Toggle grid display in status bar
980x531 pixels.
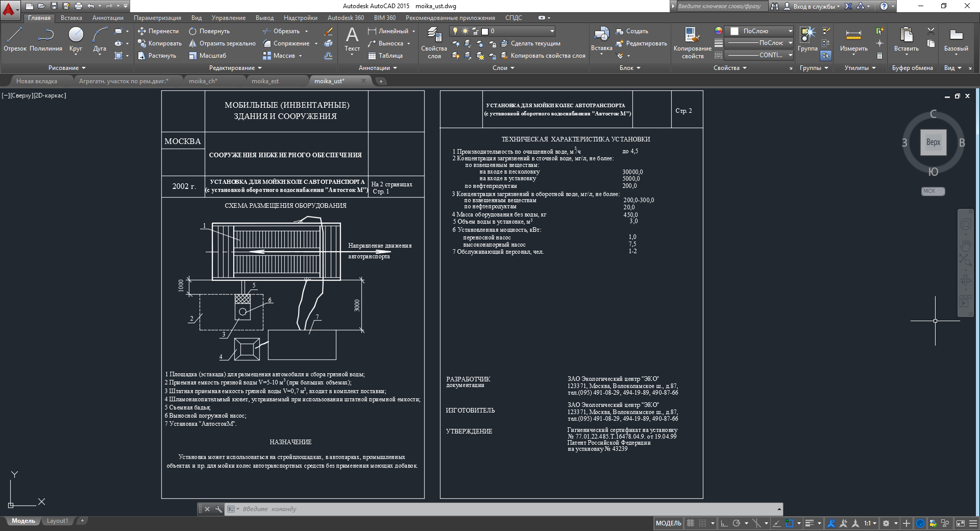pos(691,523)
